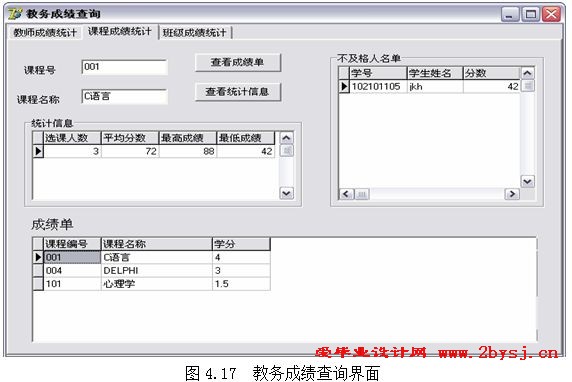Click the 选课人数 column header
Image resolution: width=572 pixels, height=382 pixels.
coord(72,138)
